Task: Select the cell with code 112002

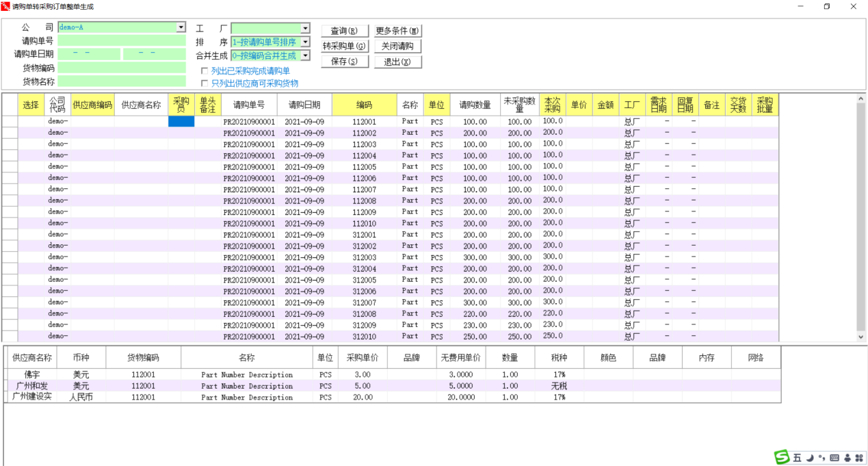Action: point(365,133)
